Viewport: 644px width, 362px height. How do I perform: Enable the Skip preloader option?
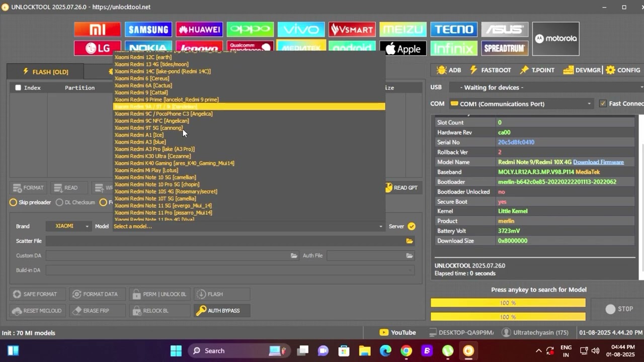(30, 202)
